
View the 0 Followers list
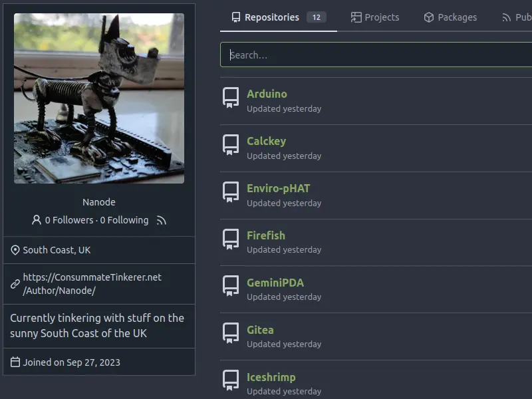(x=69, y=220)
